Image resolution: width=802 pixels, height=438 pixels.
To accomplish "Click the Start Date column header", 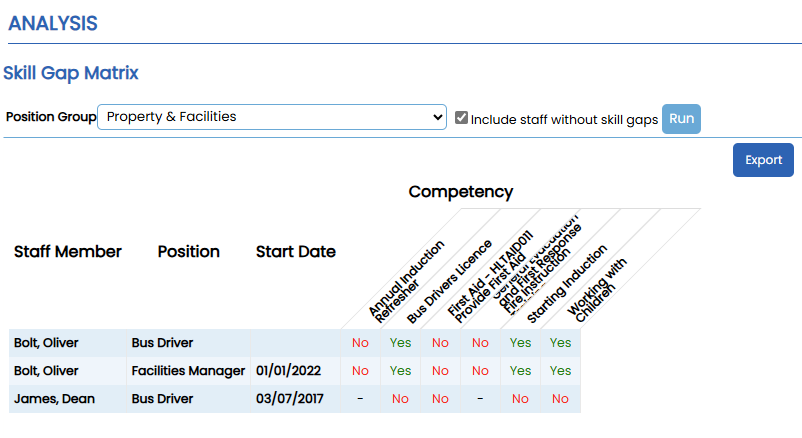I will click(296, 252).
